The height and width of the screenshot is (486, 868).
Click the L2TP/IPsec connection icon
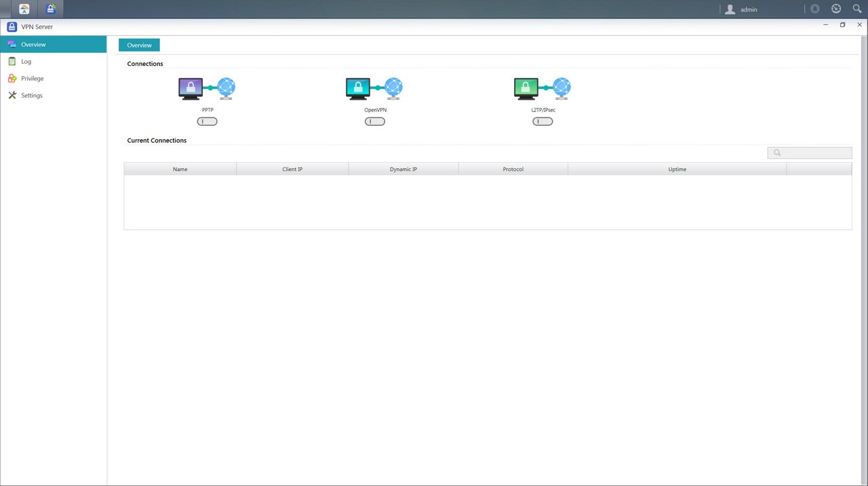coord(542,89)
